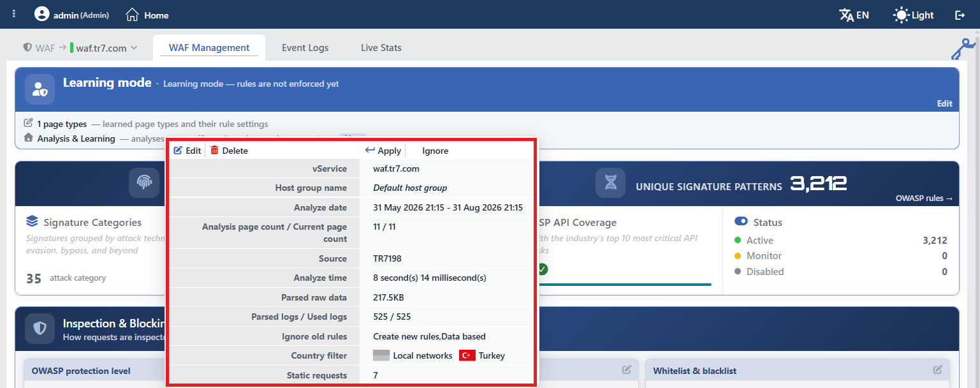The image size is (980, 388).
Task: Click the Inspection & Blocking shield icon
Action: [40, 329]
